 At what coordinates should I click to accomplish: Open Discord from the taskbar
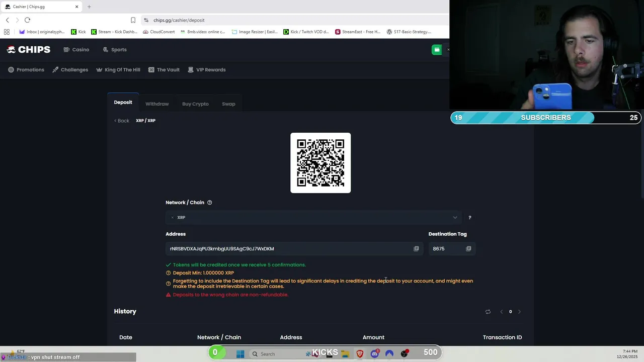pyautogui.click(x=374, y=354)
